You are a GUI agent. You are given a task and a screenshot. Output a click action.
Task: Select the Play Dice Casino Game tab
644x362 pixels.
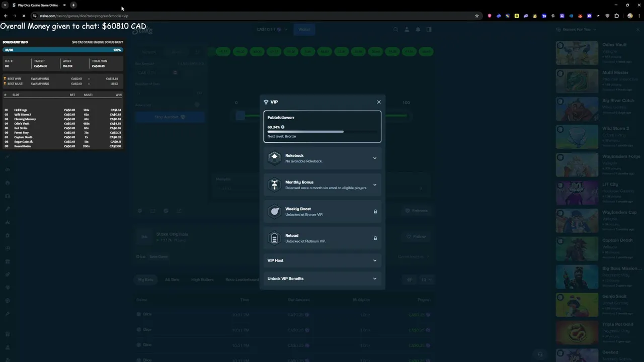click(39, 5)
